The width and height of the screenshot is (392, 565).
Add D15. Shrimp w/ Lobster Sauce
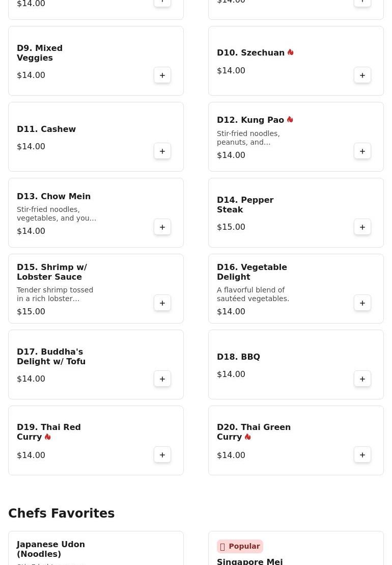(x=162, y=303)
